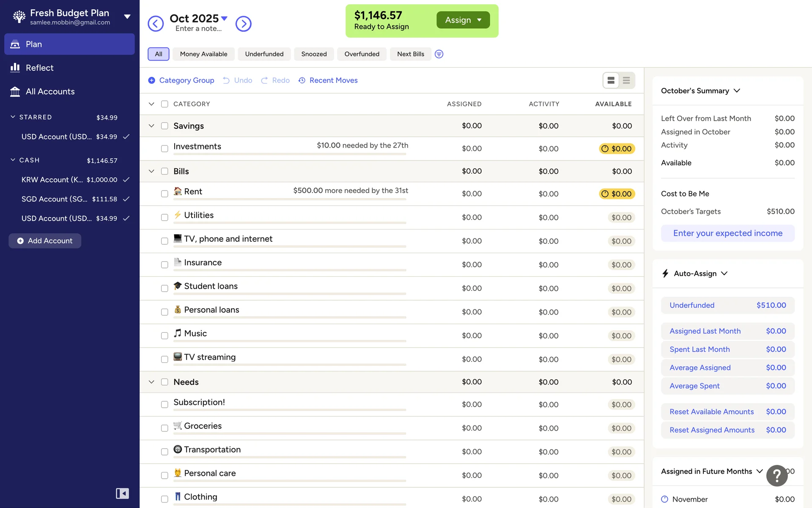
Task: Click Enter your expected income
Action: pyautogui.click(x=727, y=233)
